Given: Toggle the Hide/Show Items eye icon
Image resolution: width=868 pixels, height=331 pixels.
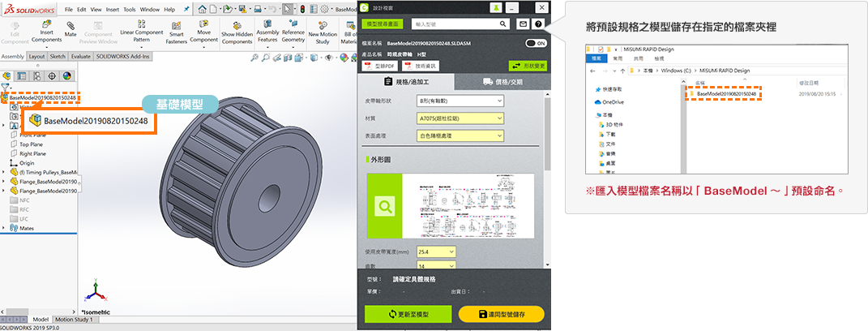Looking at the screenshot, I should pos(329,58).
